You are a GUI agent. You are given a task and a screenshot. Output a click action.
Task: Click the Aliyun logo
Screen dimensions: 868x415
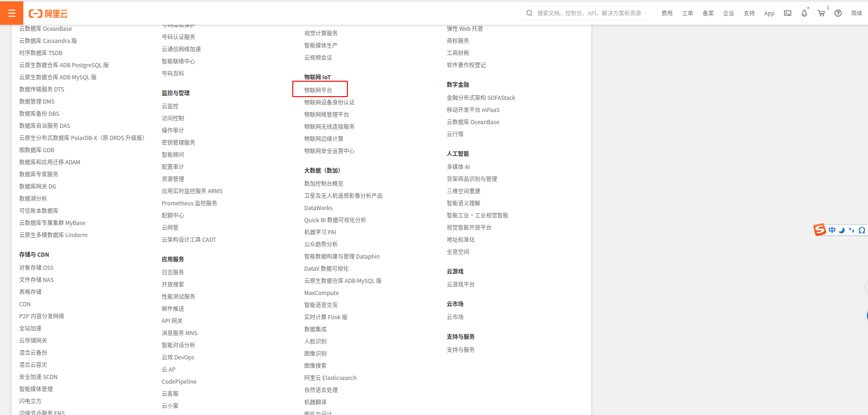point(48,14)
